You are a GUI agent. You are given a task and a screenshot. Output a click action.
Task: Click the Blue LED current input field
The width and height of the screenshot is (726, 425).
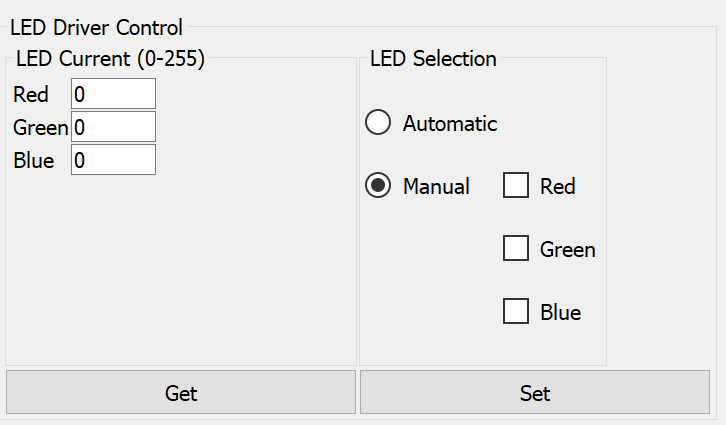(113, 160)
